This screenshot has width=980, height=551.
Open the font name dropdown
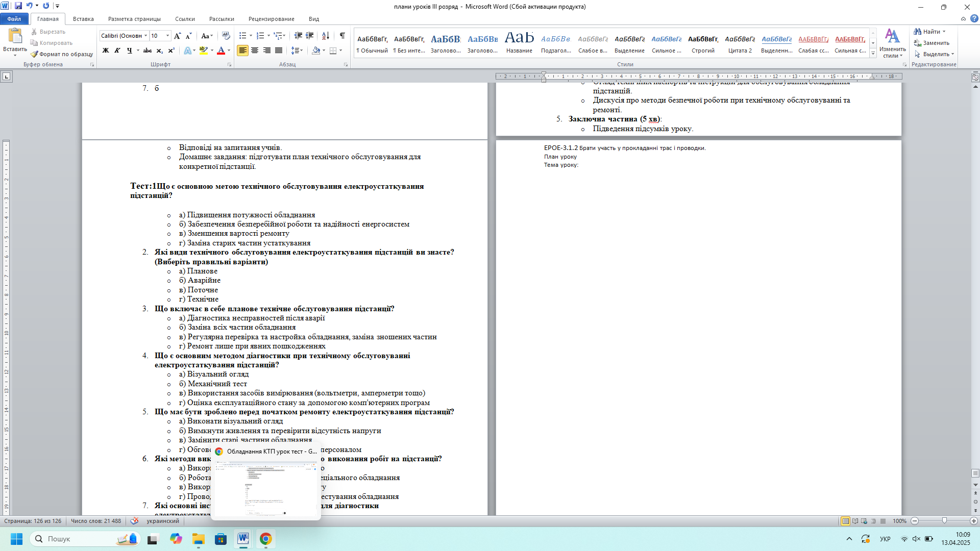coord(146,36)
